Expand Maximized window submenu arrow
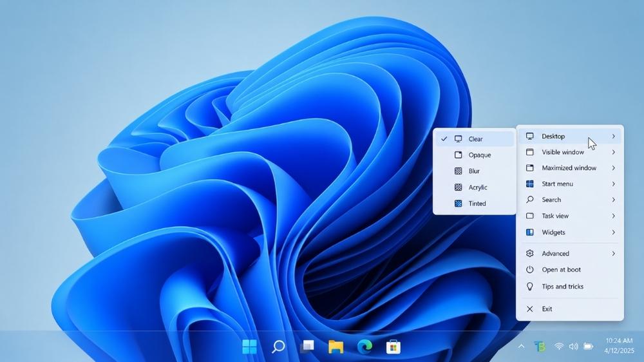The image size is (644, 362). (x=613, y=167)
